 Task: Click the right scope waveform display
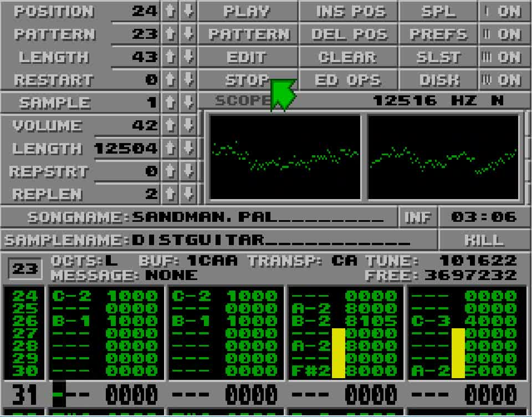(x=443, y=157)
